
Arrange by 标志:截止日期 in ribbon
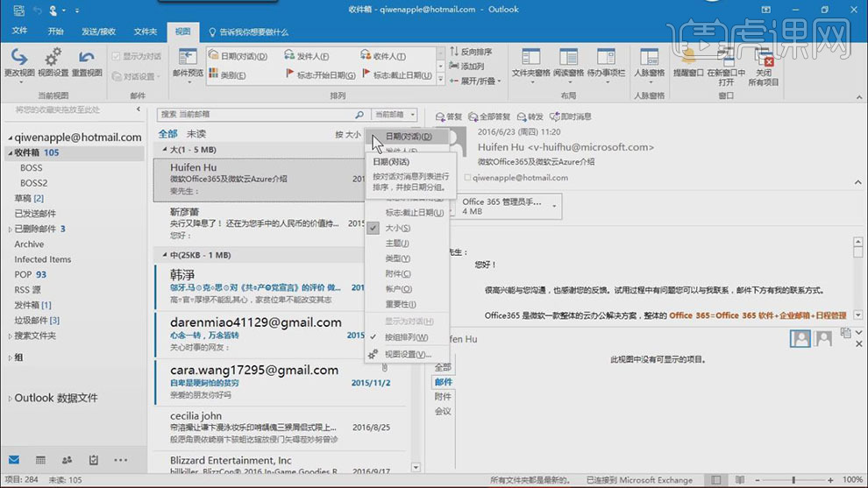[x=397, y=74]
